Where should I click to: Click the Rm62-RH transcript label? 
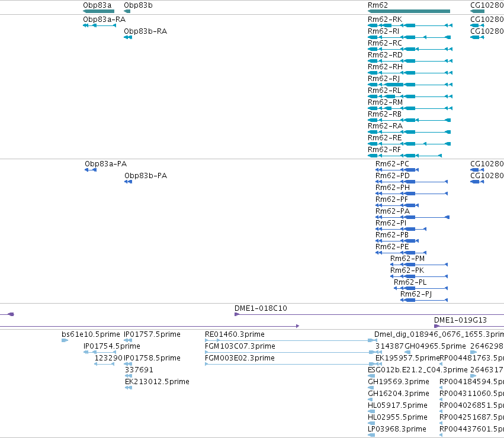pyautogui.click(x=385, y=67)
